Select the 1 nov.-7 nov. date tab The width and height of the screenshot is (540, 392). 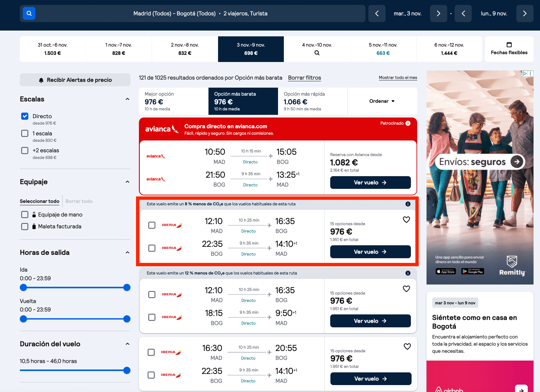119,49
